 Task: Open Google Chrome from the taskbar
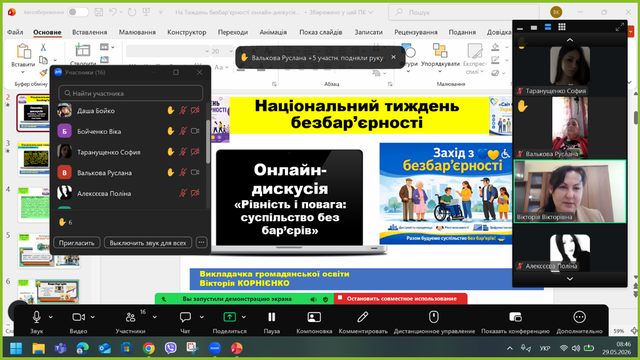tap(149, 348)
